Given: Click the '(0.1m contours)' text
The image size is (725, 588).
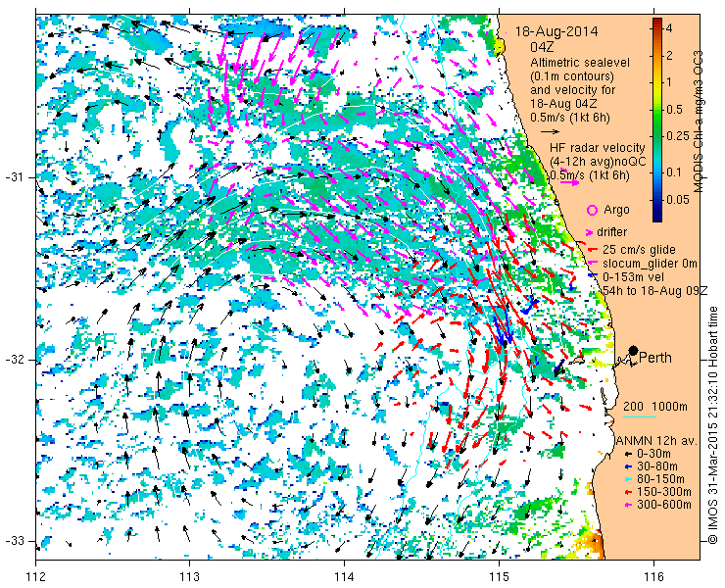Looking at the screenshot, I should click(x=572, y=75).
